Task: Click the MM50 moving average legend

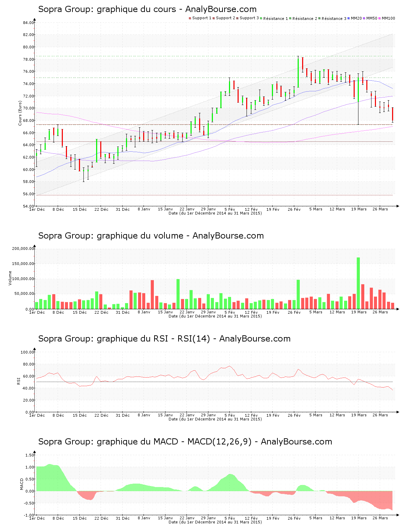Action: (x=370, y=18)
